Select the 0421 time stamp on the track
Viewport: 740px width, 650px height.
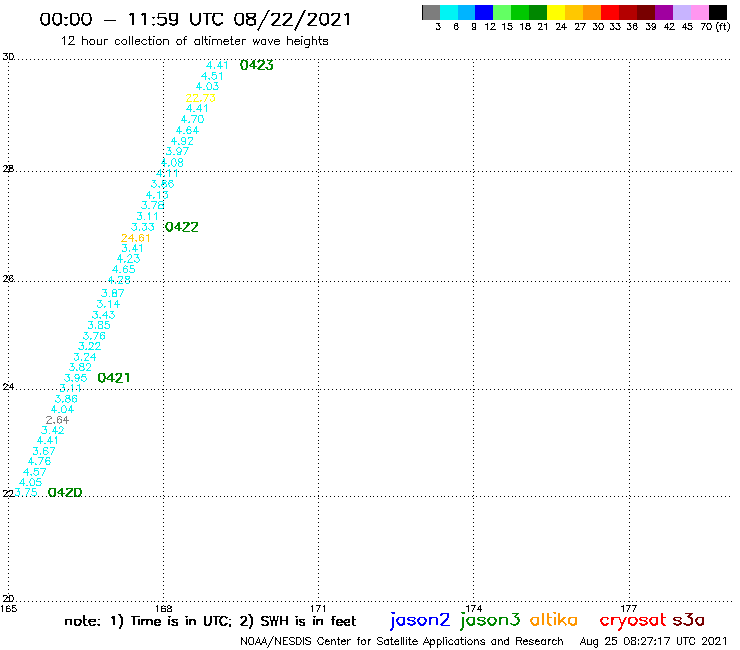point(114,378)
